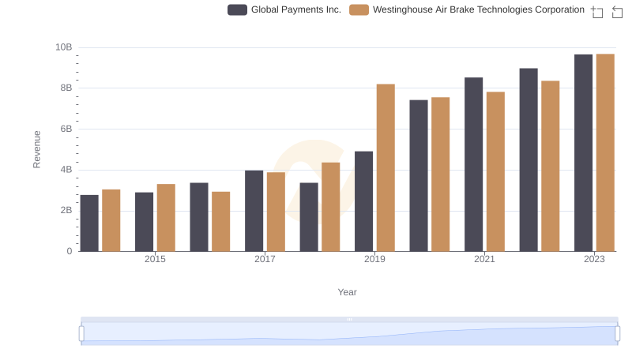The image size is (632, 364).
Task: Click the Westinghouse bar for 2018
Action: pyautogui.click(x=331, y=207)
